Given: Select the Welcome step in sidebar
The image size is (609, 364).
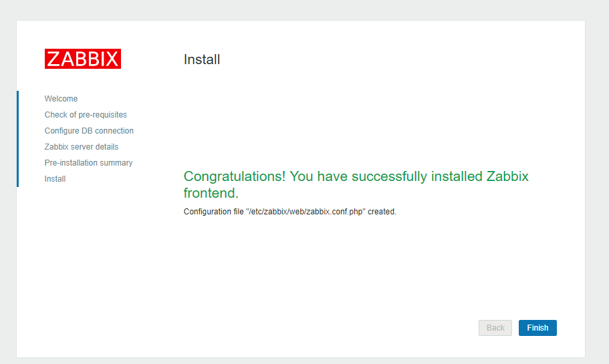Looking at the screenshot, I should click(x=61, y=99).
